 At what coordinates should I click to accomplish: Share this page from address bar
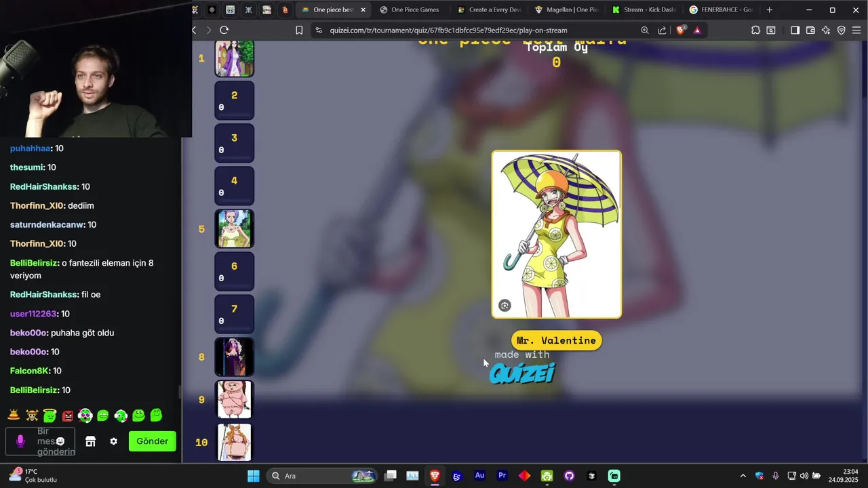pyautogui.click(x=662, y=30)
